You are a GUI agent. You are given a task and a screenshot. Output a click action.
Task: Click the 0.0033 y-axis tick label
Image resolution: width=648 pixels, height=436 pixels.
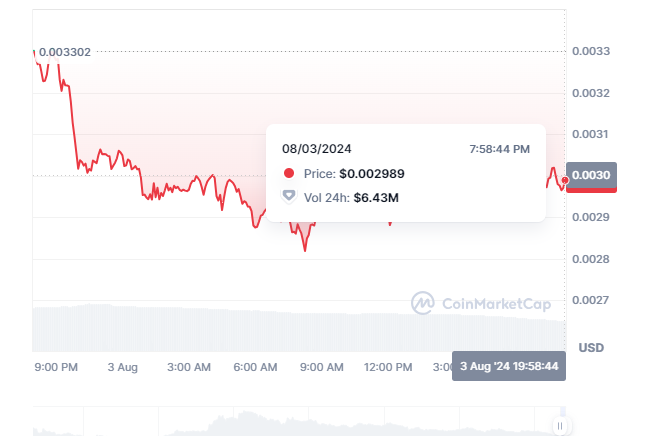click(589, 51)
